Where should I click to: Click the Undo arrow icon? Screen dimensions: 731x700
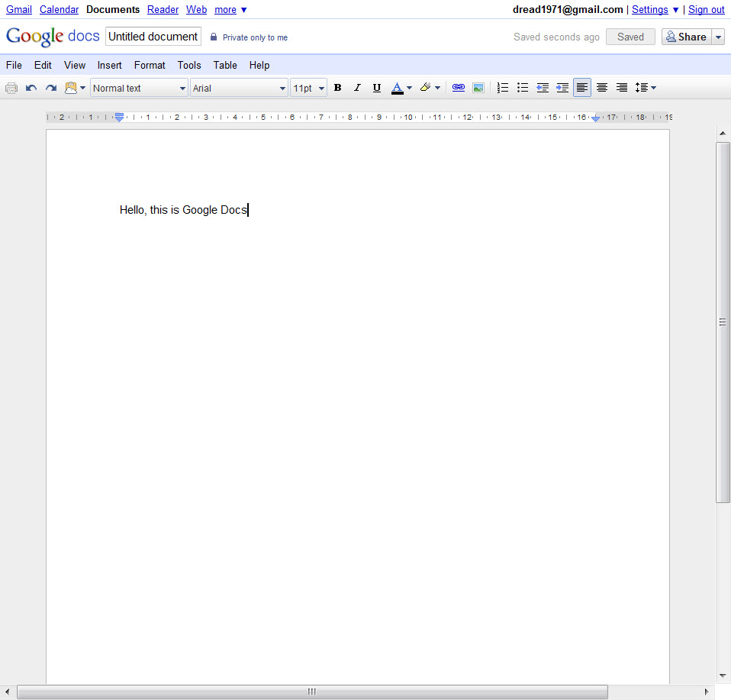[x=31, y=88]
